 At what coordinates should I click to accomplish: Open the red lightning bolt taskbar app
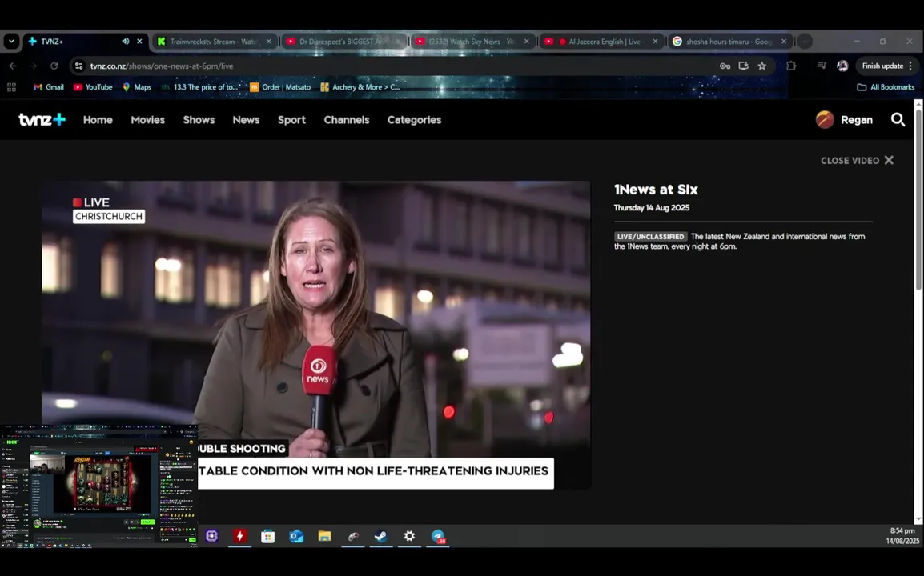pyautogui.click(x=239, y=536)
